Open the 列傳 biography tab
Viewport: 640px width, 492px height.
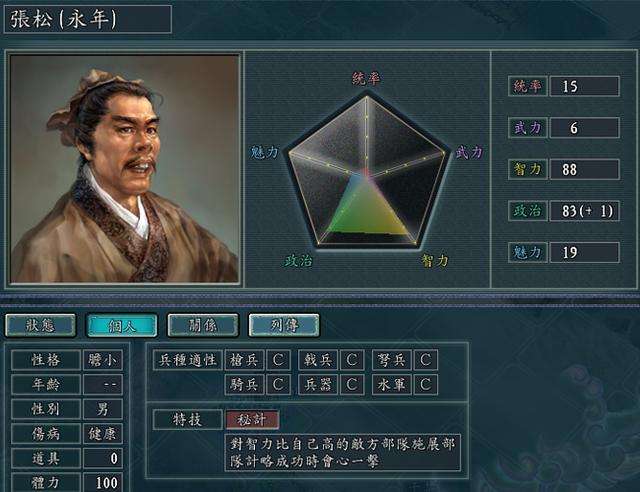[284, 325]
